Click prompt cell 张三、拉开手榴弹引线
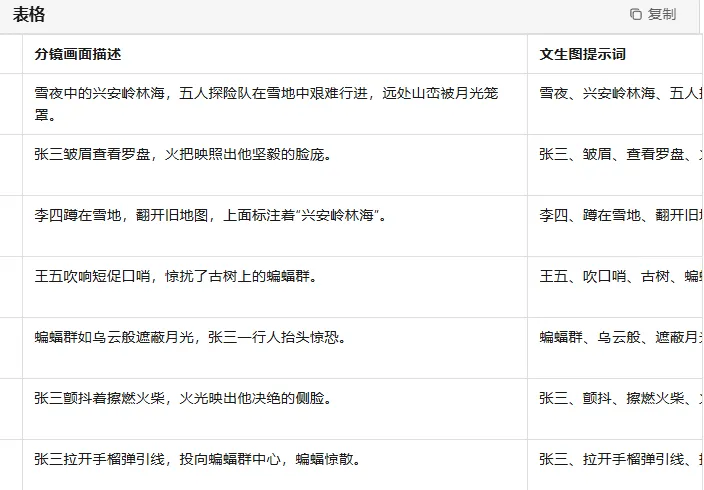Viewport: 704px width, 490px height. pos(615,465)
